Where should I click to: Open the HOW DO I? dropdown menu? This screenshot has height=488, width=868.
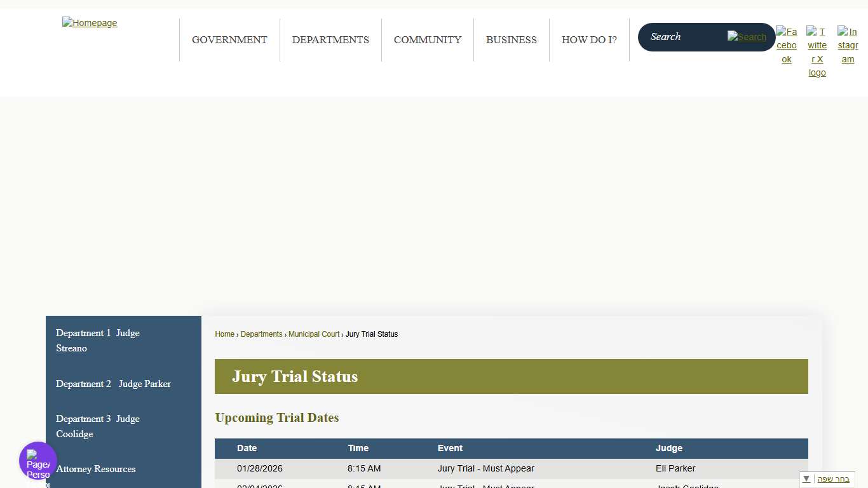[x=589, y=39]
